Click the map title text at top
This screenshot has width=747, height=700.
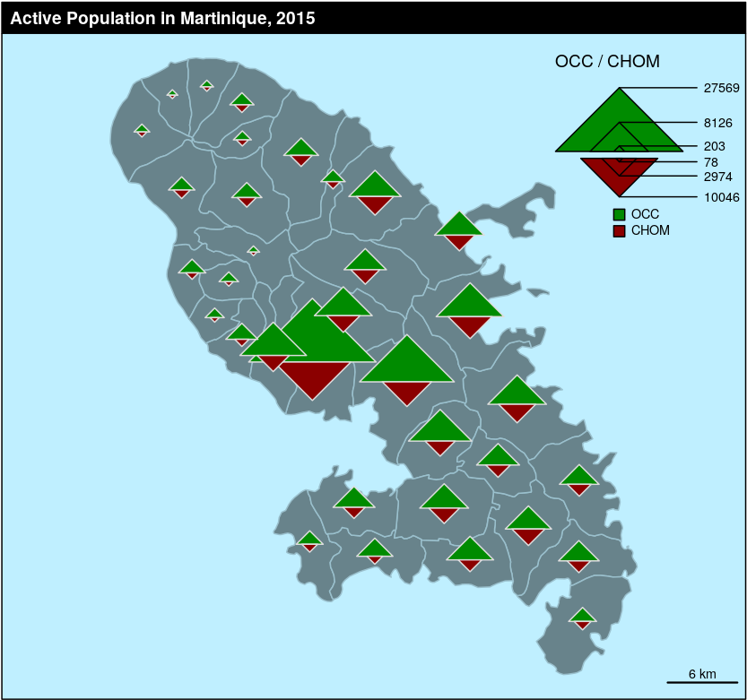coord(162,18)
